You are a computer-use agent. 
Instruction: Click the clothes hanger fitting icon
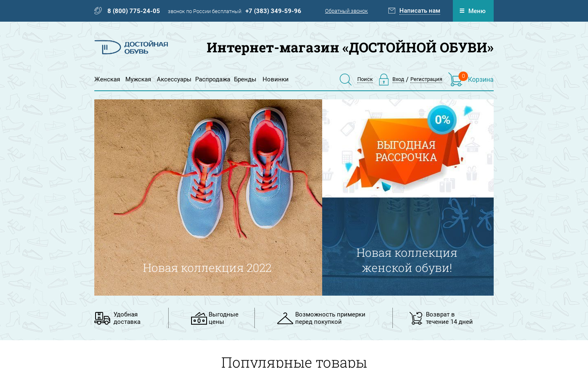285,319
